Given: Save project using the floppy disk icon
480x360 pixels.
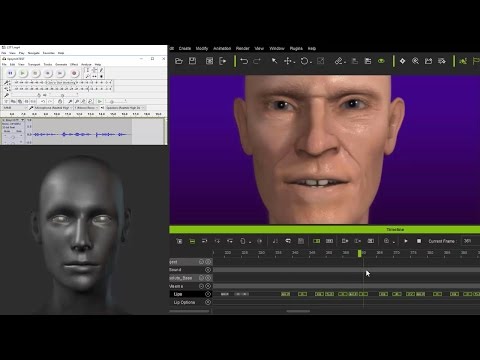Looking at the screenshot, I should [192, 61].
